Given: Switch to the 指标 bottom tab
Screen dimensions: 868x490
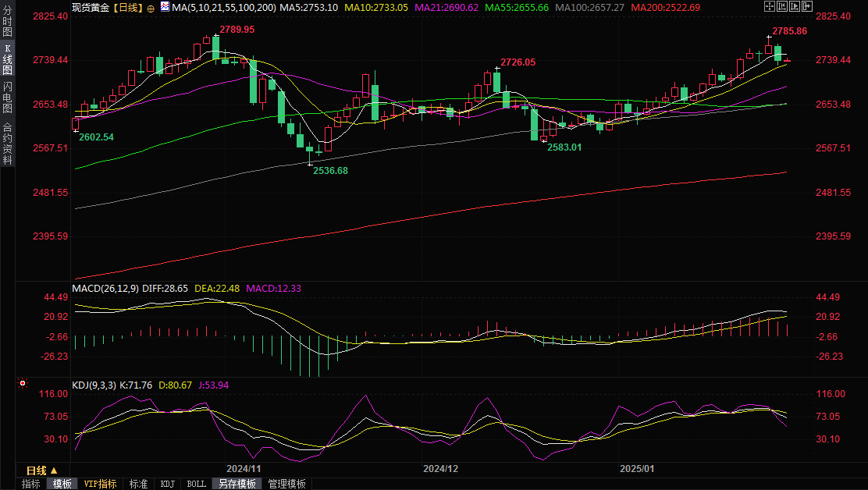Looking at the screenshot, I should pos(31,484).
